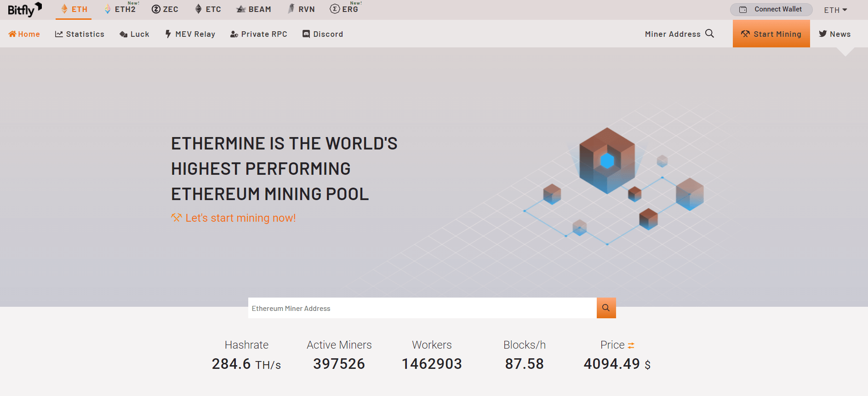Open the Private RPC page
868x396 pixels.
(x=258, y=34)
